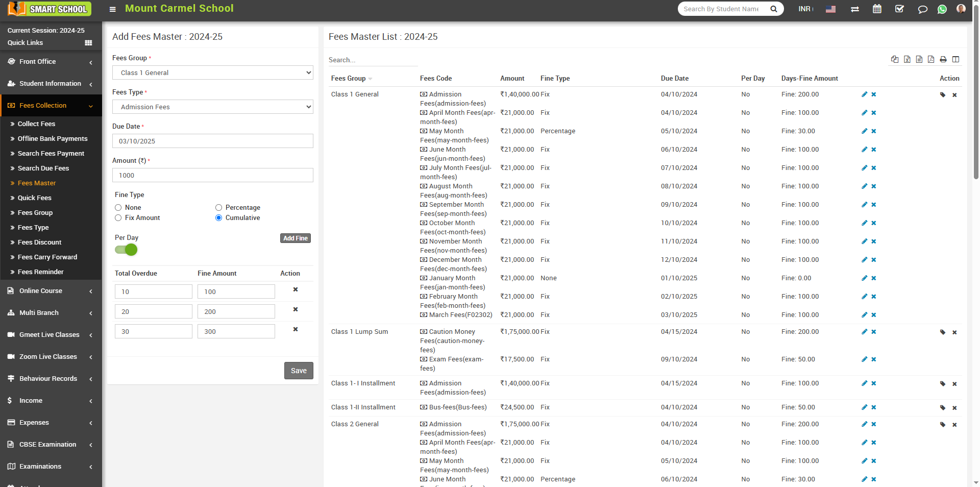Export table to Excel
The image size is (980, 487).
pyautogui.click(x=907, y=60)
